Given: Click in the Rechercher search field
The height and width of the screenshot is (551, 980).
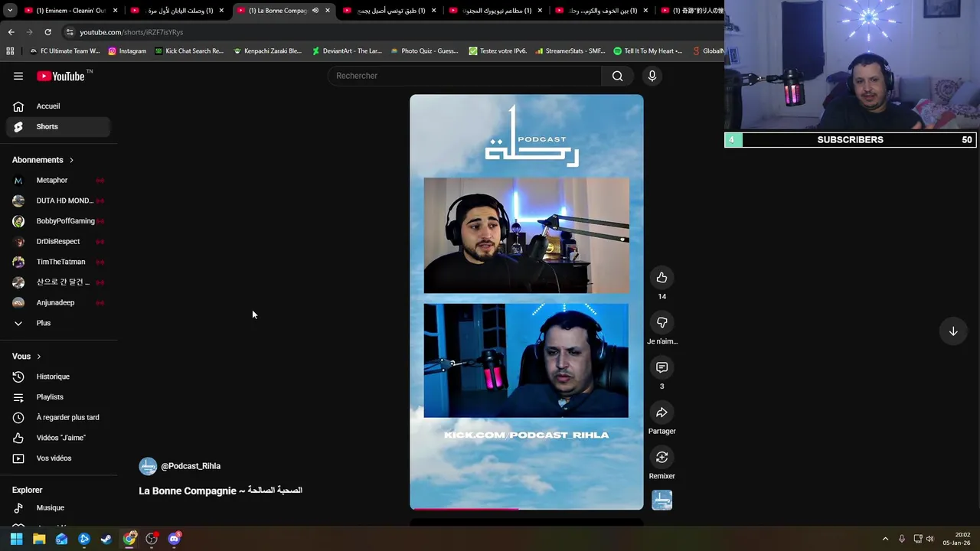Looking at the screenshot, I should [x=465, y=76].
